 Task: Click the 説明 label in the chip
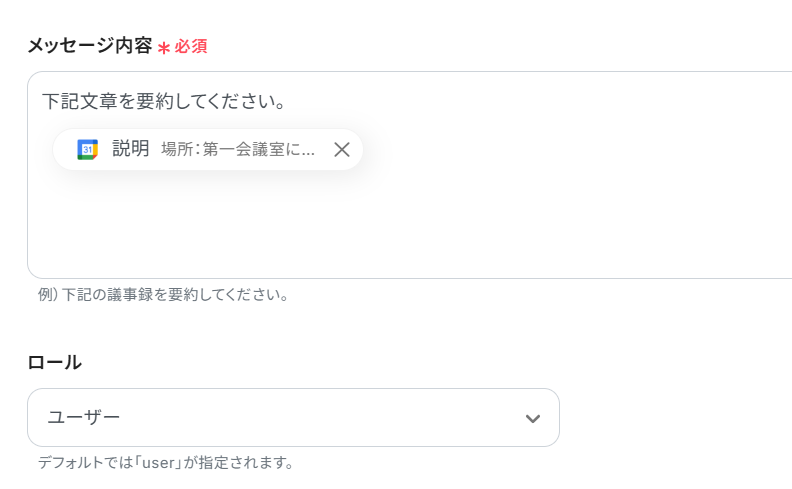(131, 149)
